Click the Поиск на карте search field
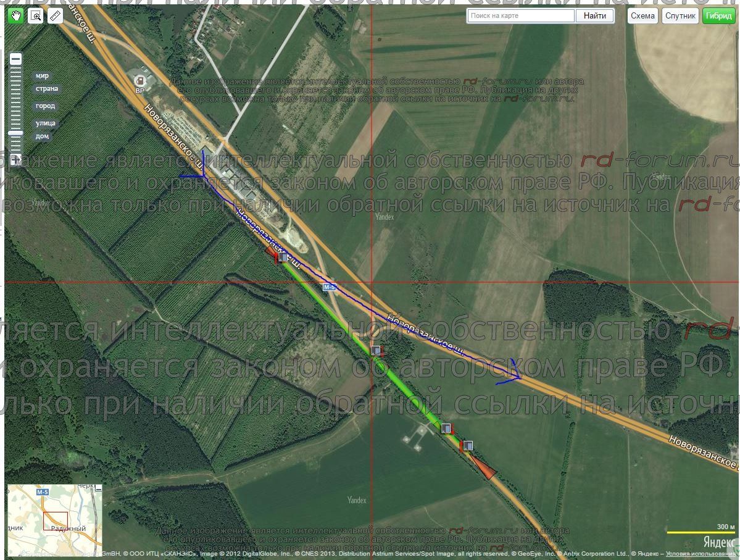The height and width of the screenshot is (560, 740). [x=521, y=16]
